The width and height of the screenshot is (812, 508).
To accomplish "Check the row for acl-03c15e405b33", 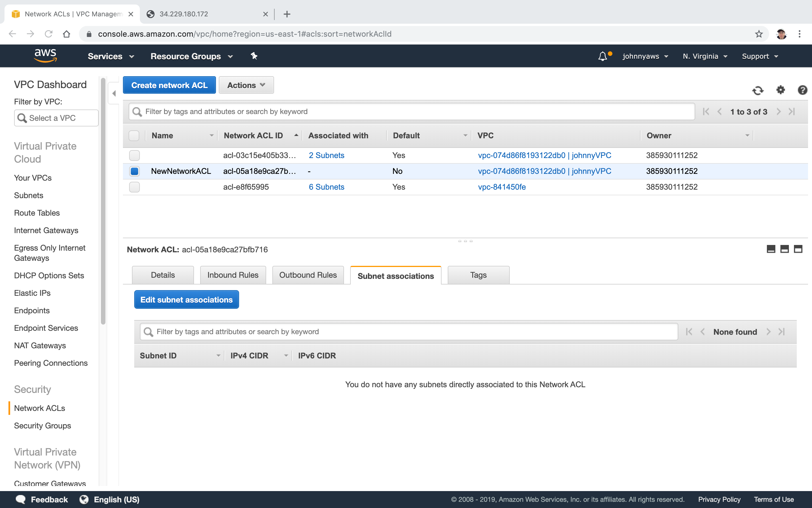I will click(x=134, y=156).
